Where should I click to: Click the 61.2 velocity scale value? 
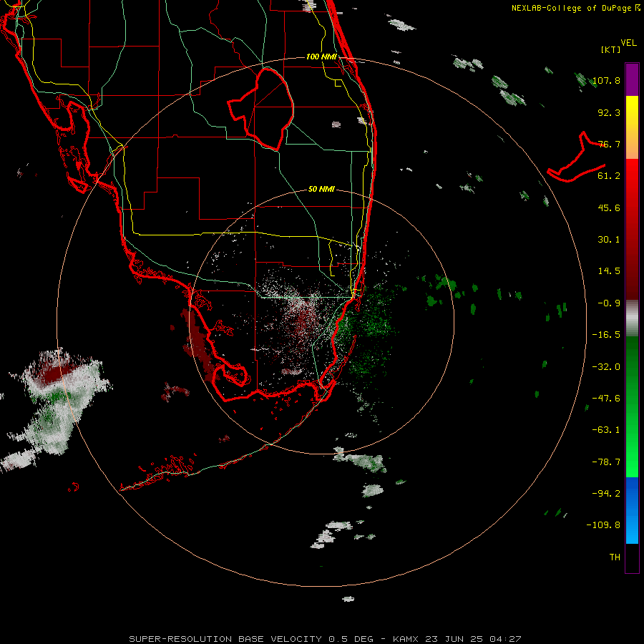609,176
